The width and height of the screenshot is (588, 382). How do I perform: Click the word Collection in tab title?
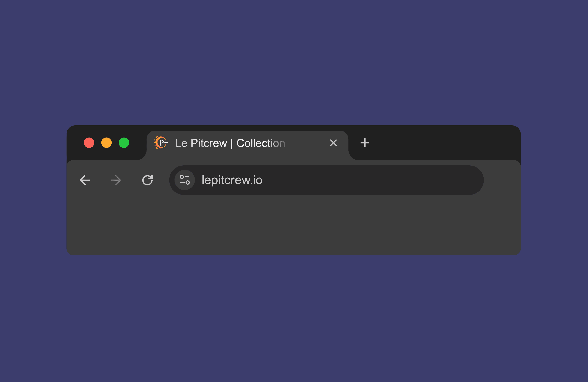261,143
